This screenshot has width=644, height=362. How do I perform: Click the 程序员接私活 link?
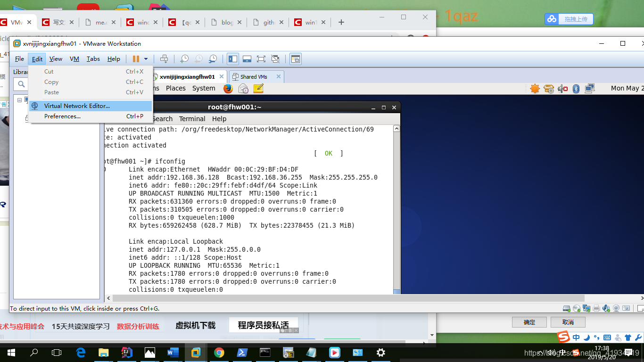263,325
